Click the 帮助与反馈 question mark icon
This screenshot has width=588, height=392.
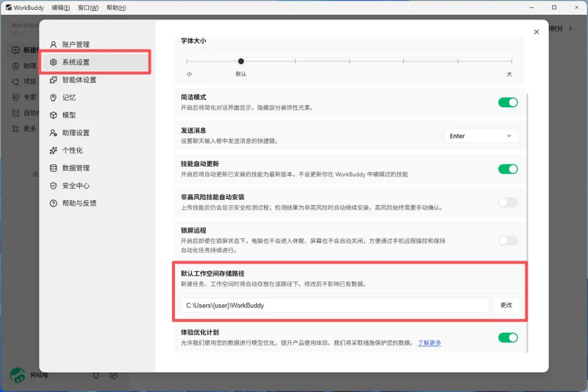[53, 203]
